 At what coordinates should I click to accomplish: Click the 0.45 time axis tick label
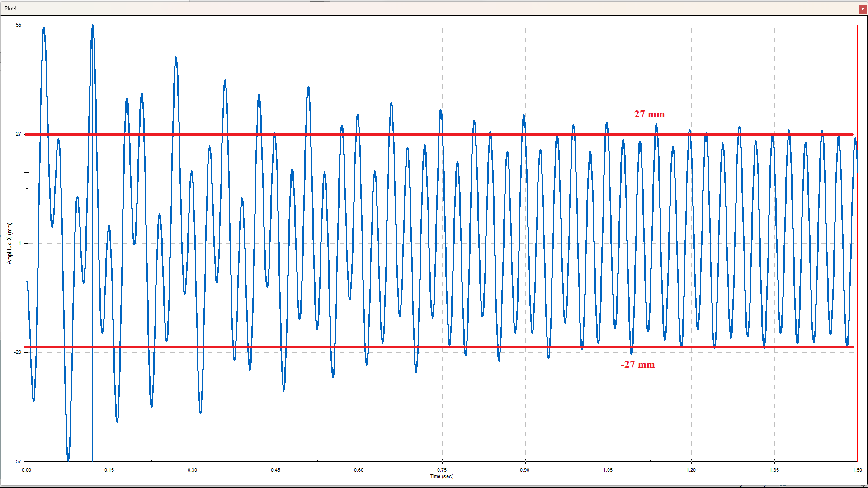[x=276, y=470]
